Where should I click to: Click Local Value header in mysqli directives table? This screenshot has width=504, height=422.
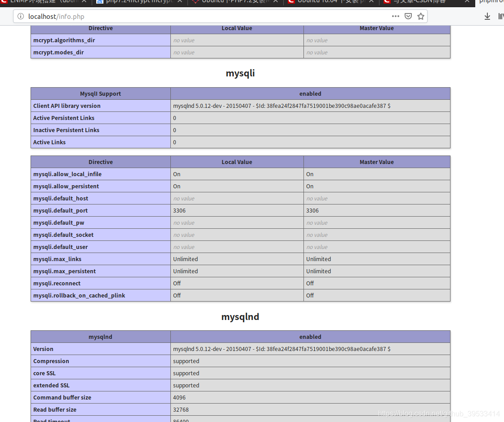237,162
